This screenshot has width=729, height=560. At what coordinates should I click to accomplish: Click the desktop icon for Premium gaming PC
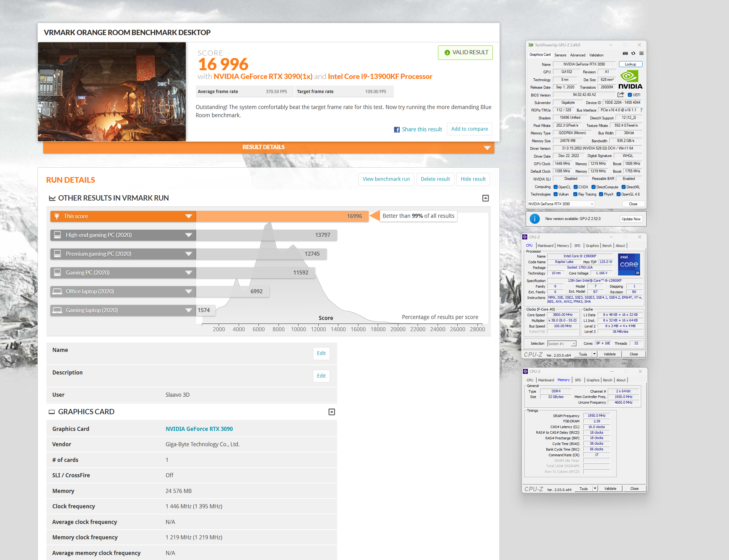[x=57, y=253]
